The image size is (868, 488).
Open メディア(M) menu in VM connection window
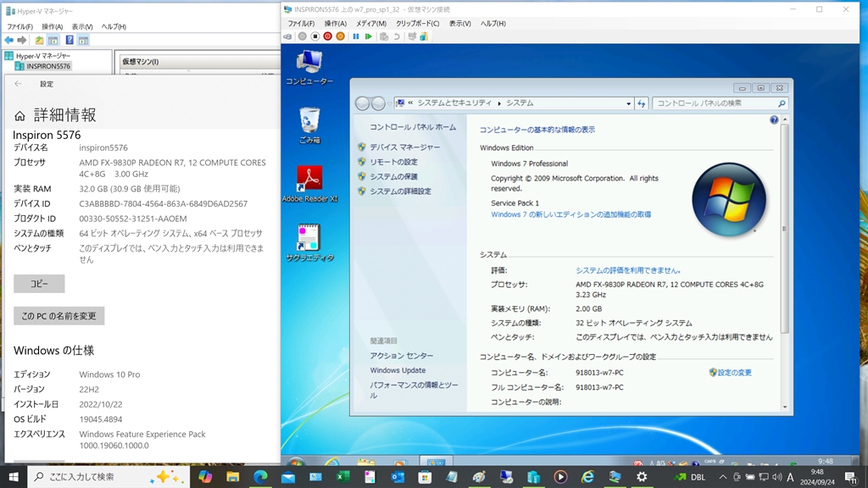pos(371,24)
